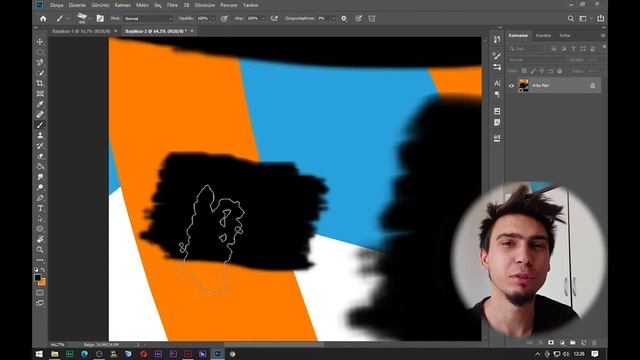640x360 pixels.
Task: Toggle type layer filter in Layers panel
Action: [573, 49]
